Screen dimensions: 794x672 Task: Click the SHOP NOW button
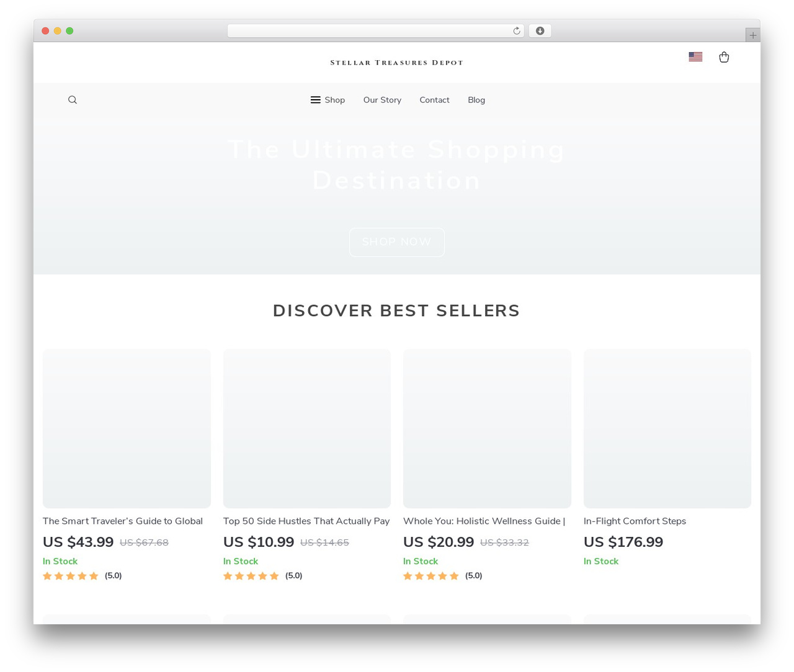(x=397, y=242)
